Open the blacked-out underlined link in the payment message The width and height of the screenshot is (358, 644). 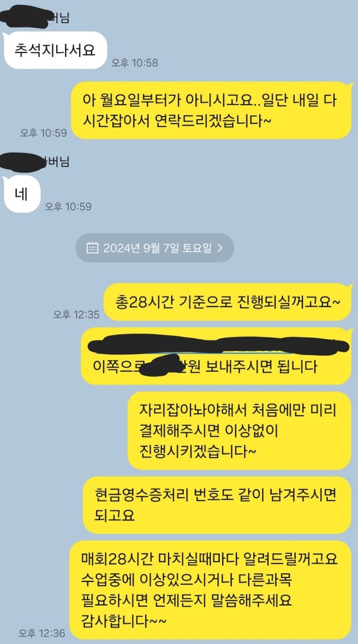point(212,345)
